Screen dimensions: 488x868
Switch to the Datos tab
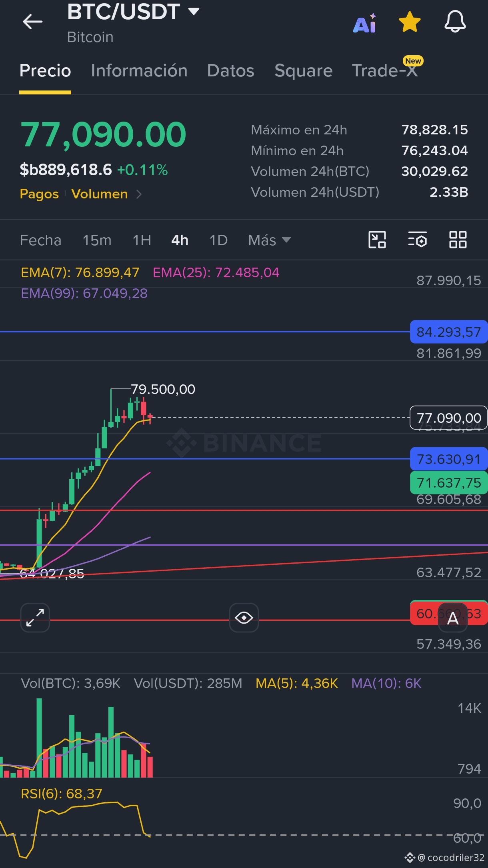coord(231,71)
